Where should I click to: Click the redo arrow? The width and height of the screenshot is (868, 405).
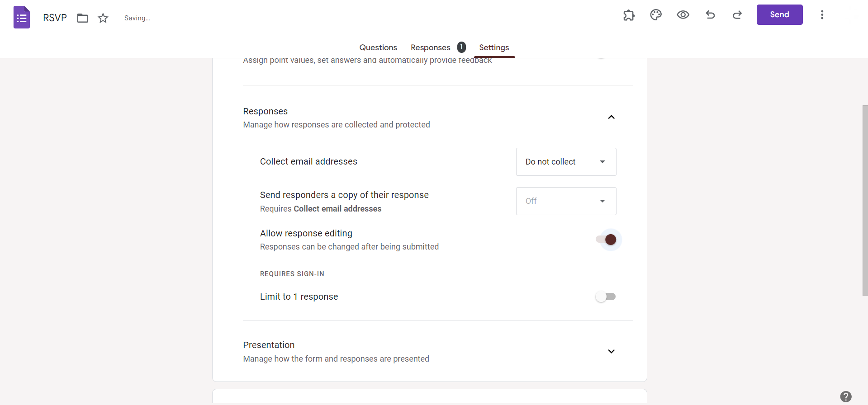[x=737, y=15]
